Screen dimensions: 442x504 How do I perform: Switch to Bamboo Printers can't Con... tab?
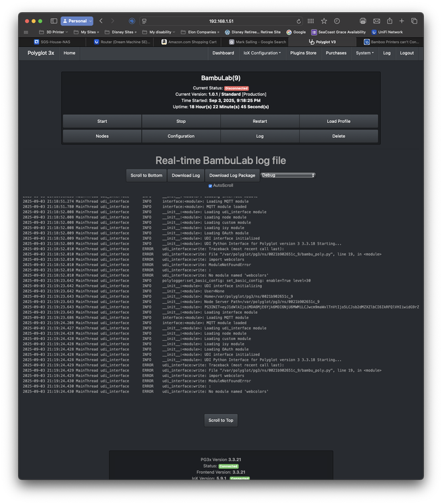click(x=391, y=42)
